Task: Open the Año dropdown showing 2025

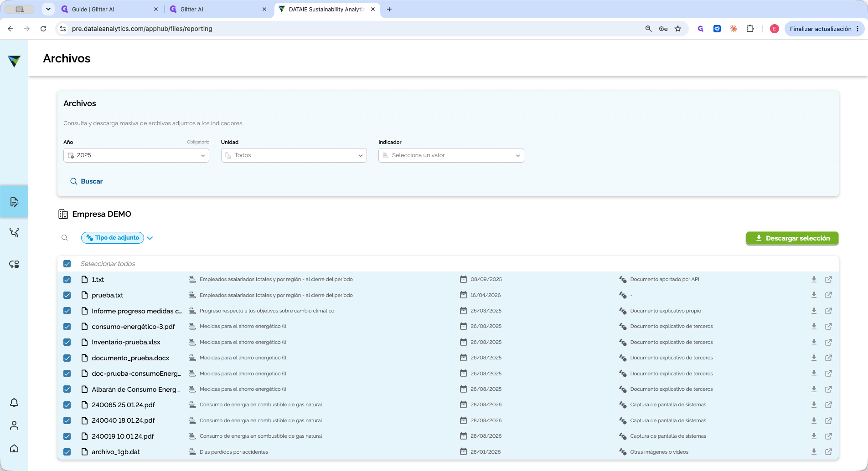Action: pos(136,155)
